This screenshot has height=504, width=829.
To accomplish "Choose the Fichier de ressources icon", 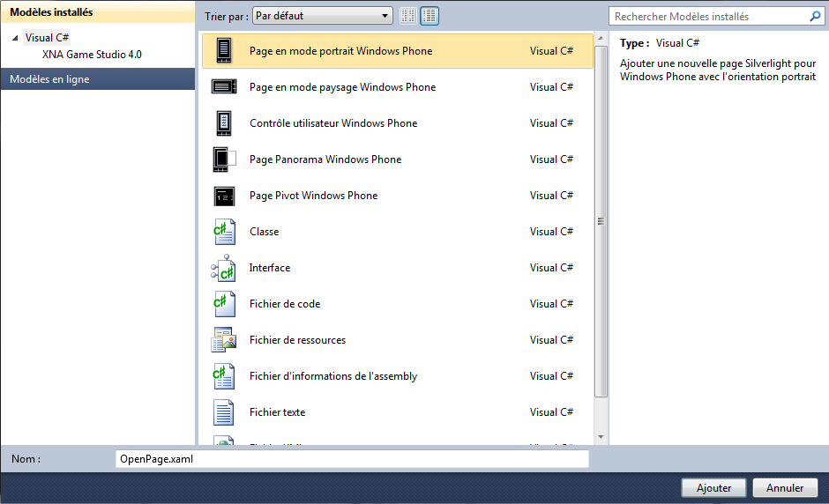I will (x=224, y=340).
